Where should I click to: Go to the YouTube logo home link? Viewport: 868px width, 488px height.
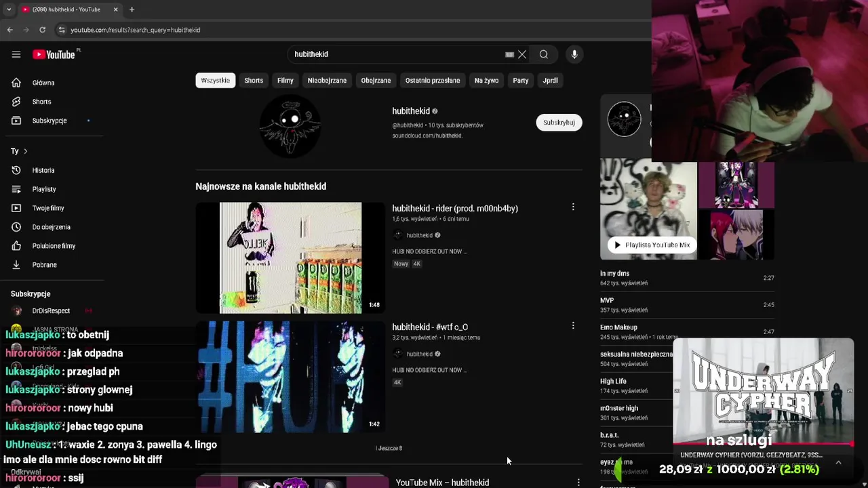click(54, 54)
